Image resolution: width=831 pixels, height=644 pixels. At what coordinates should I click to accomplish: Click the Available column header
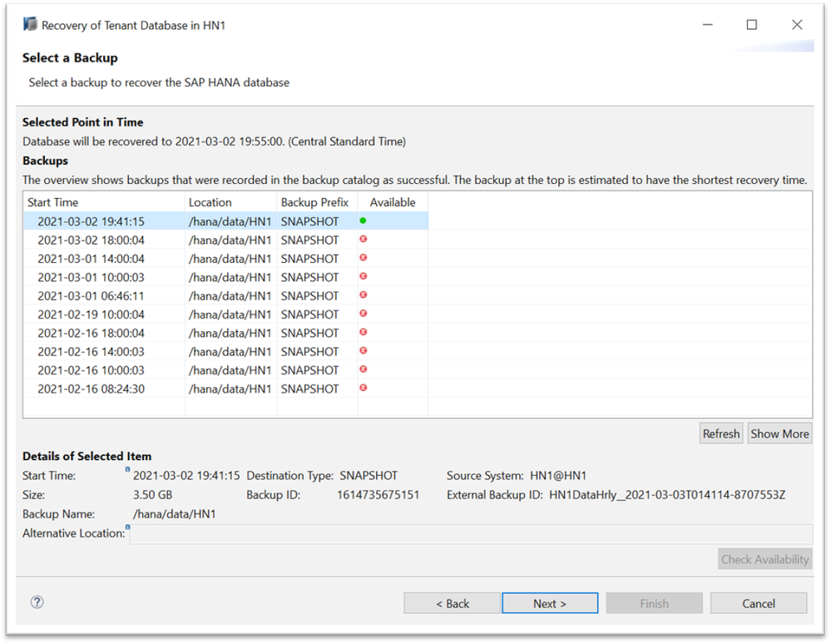393,202
